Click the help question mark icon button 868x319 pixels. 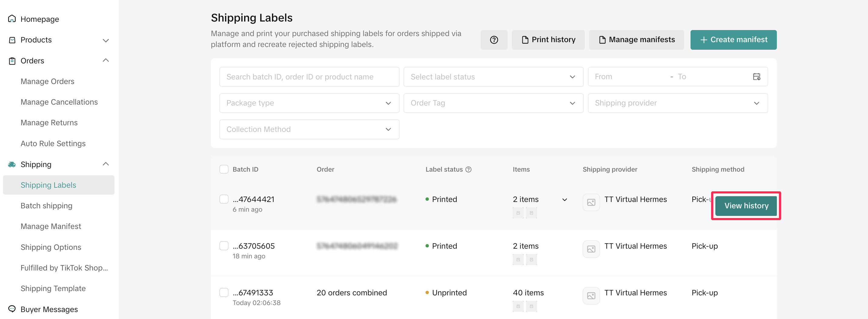(x=494, y=40)
